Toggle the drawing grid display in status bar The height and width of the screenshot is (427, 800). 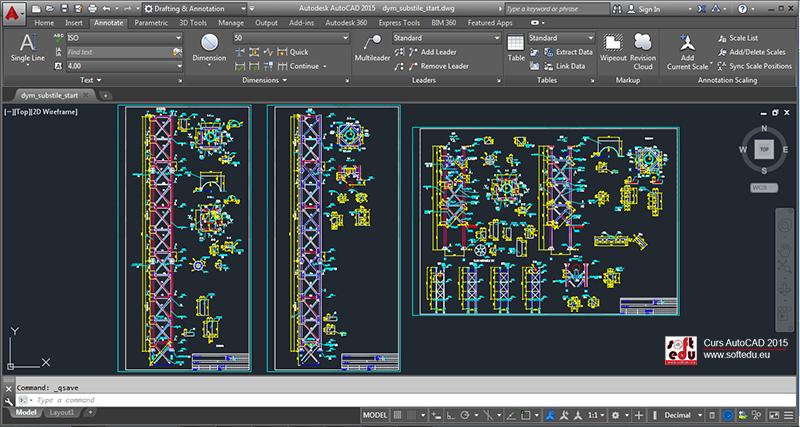click(x=397, y=415)
